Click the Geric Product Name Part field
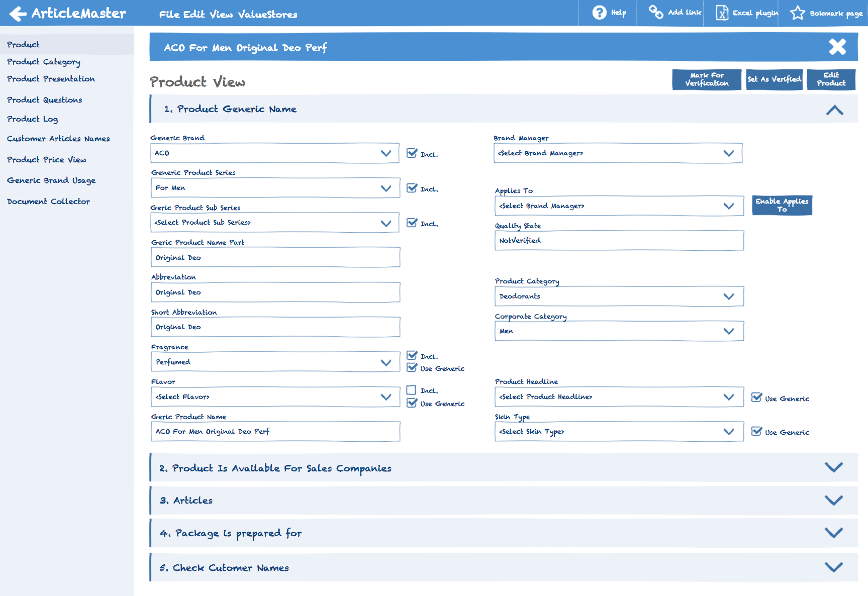This screenshot has width=868, height=596. [x=275, y=257]
